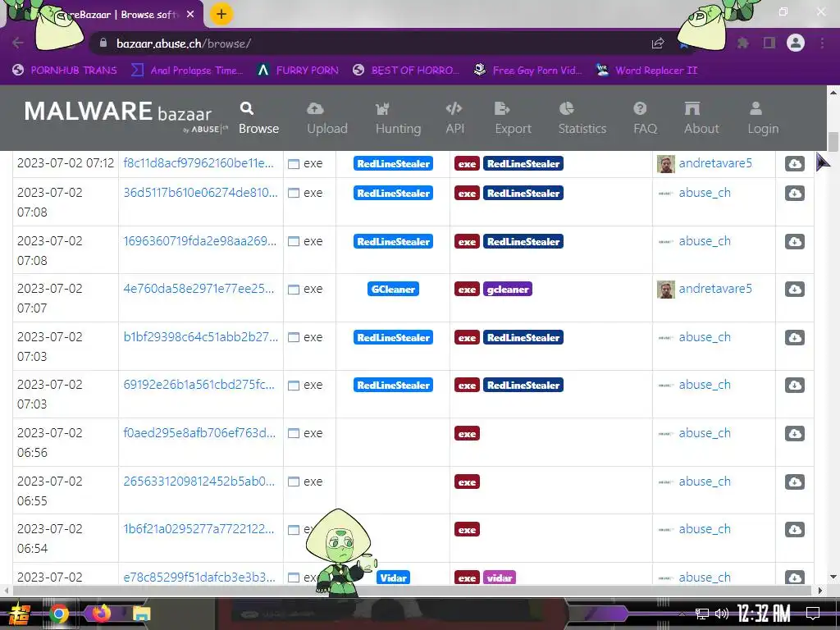This screenshot has width=840, height=630.
Task: Click the 12:32 AM taskbar clock
Action: [x=764, y=614]
